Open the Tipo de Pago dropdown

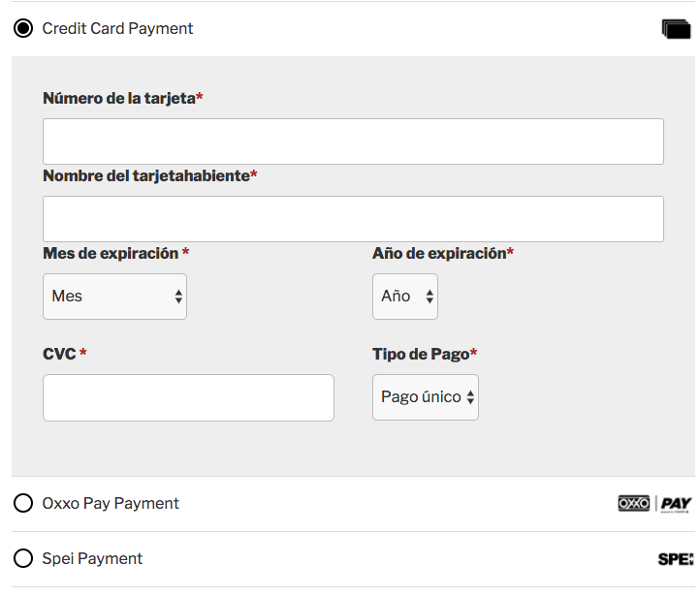coord(425,397)
